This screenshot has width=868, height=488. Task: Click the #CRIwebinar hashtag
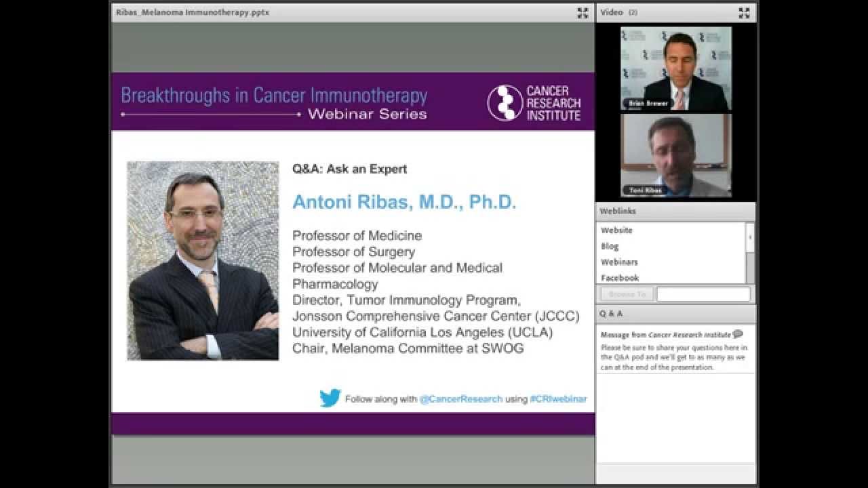click(558, 399)
